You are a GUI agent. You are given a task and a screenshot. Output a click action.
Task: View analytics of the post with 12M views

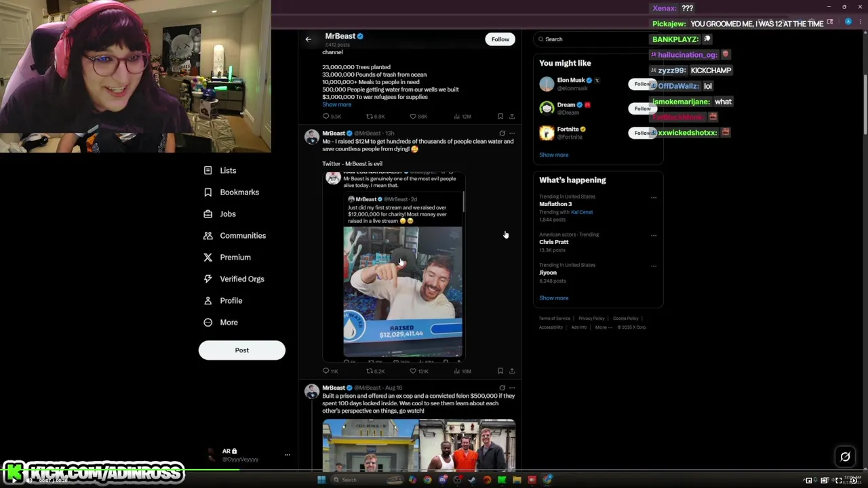[462, 117]
